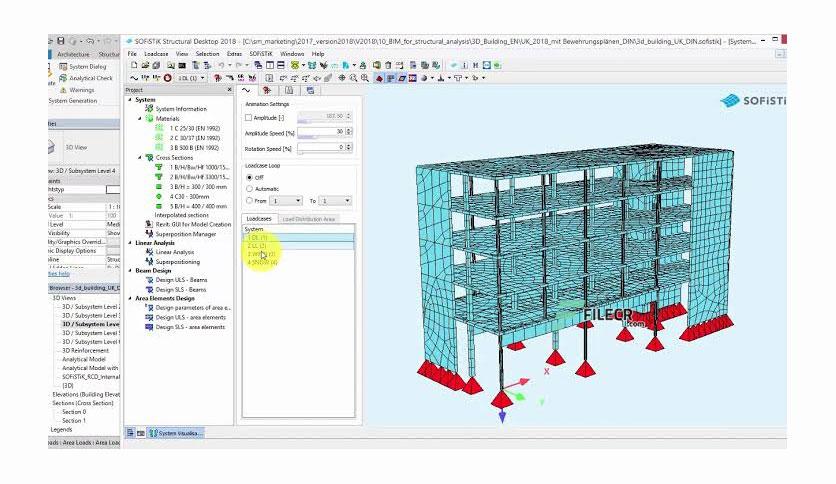Image resolution: width=836 pixels, height=484 pixels.
Task: Click the New file icon in toolbar
Action: [134, 65]
